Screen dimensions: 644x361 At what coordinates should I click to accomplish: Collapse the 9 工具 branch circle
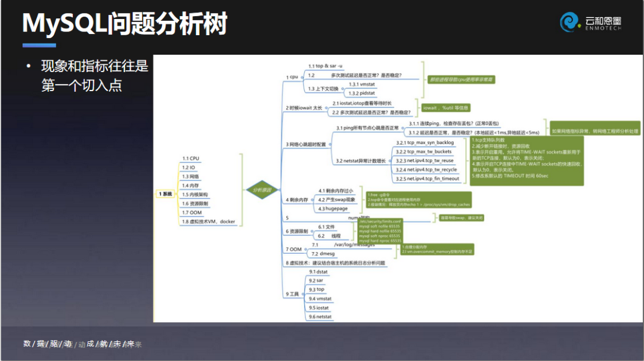[x=303, y=294]
